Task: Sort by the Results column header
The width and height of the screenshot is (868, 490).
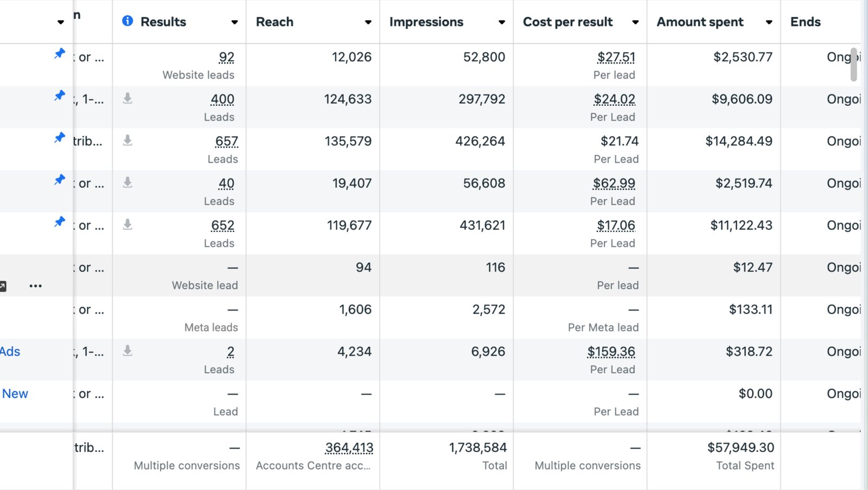Action: point(163,22)
